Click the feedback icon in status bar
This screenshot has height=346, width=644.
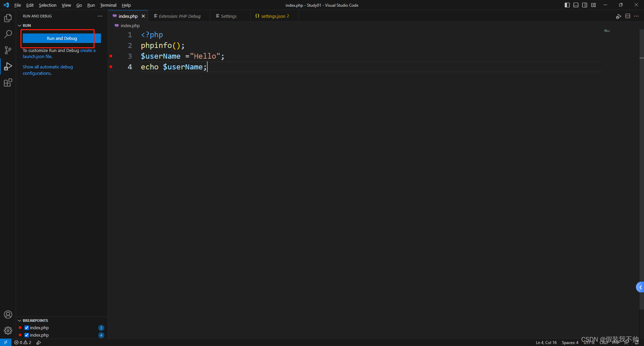point(626,342)
